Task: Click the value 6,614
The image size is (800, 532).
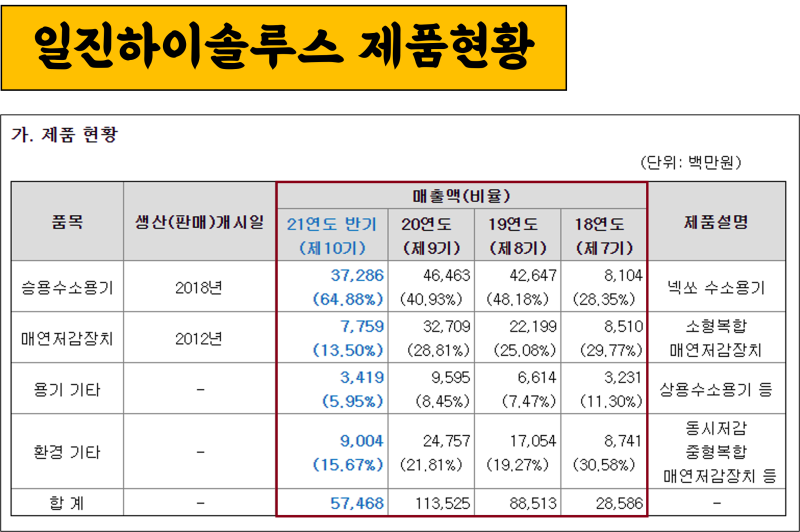Action: click(x=537, y=377)
